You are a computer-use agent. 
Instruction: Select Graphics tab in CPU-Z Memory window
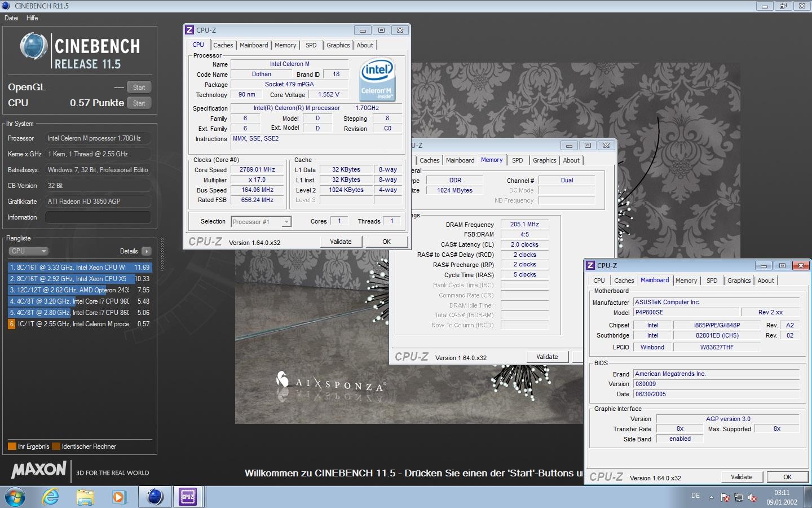[545, 160]
